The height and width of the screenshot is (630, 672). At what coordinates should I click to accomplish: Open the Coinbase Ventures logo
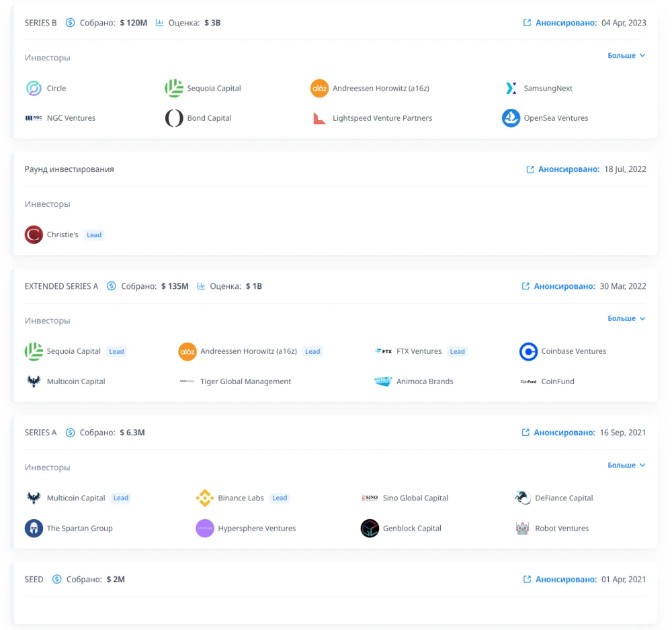pyautogui.click(x=528, y=352)
